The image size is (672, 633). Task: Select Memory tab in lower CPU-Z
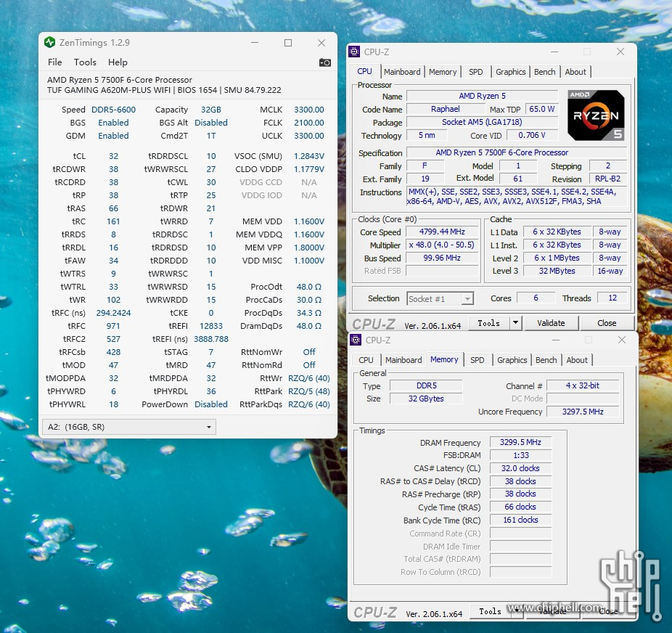click(x=444, y=359)
